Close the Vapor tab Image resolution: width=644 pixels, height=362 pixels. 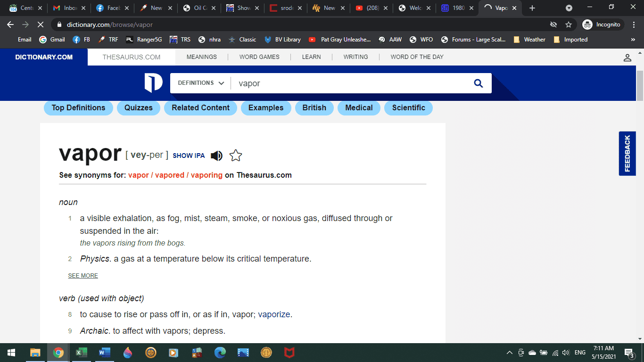(x=514, y=8)
